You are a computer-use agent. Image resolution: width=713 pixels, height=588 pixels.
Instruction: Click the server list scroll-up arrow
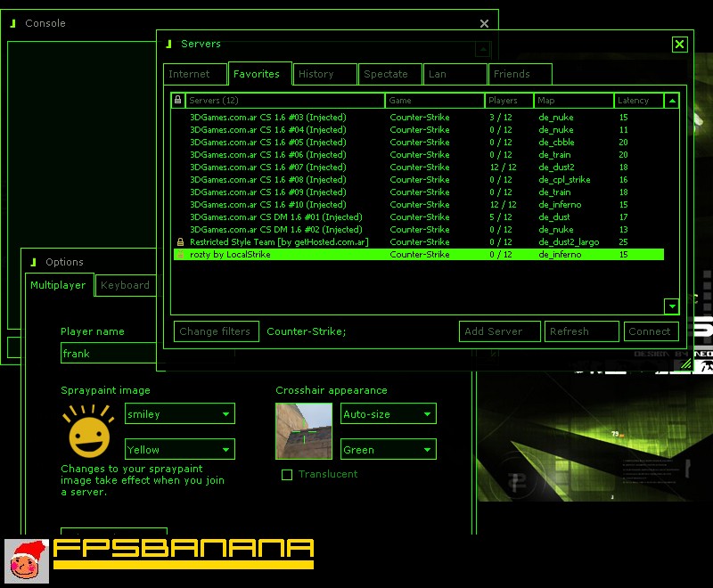coord(672,101)
